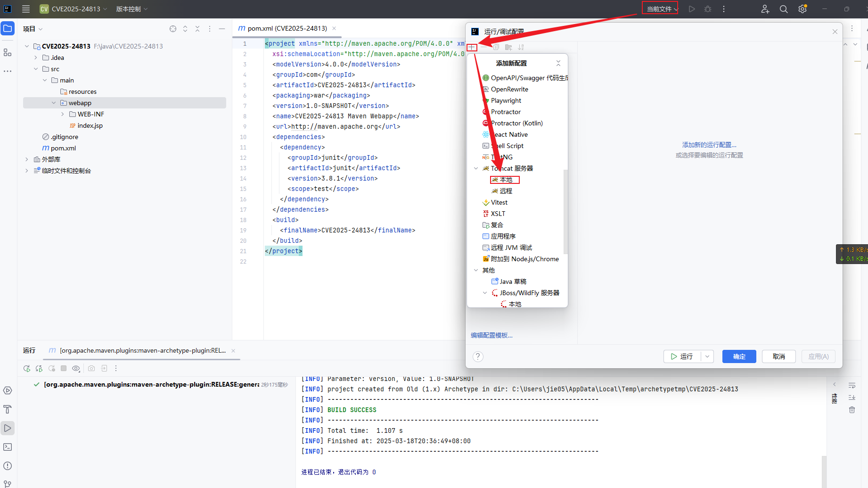Image resolution: width=868 pixels, height=488 pixels.
Task: Open the Project tool window icon
Action: [x=8, y=29]
